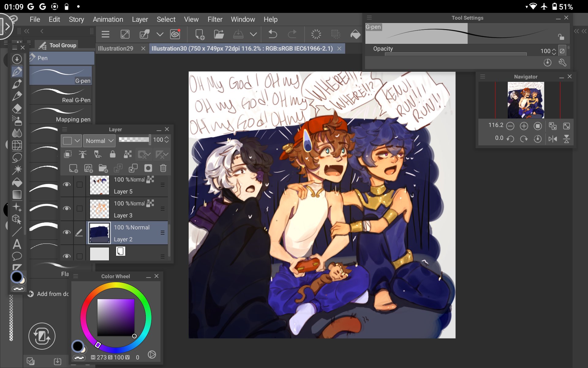Screen dimensions: 588x368
Task: Select the Eraser tool in toolbar
Action: click(17, 109)
